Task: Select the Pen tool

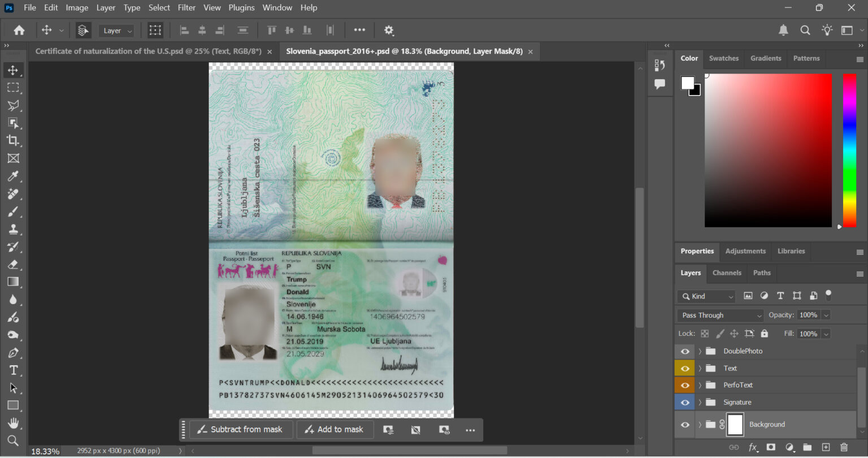Action: [13, 353]
